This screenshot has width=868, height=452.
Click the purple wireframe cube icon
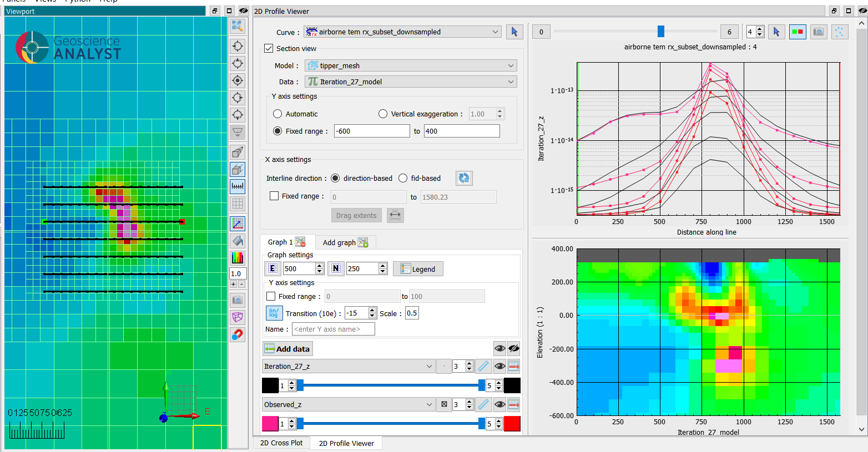click(x=238, y=317)
